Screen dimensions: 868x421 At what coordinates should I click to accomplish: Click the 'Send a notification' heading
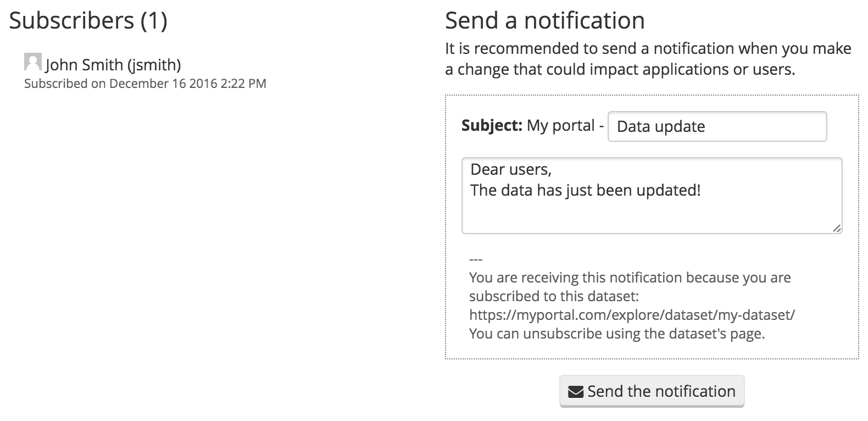click(x=544, y=21)
